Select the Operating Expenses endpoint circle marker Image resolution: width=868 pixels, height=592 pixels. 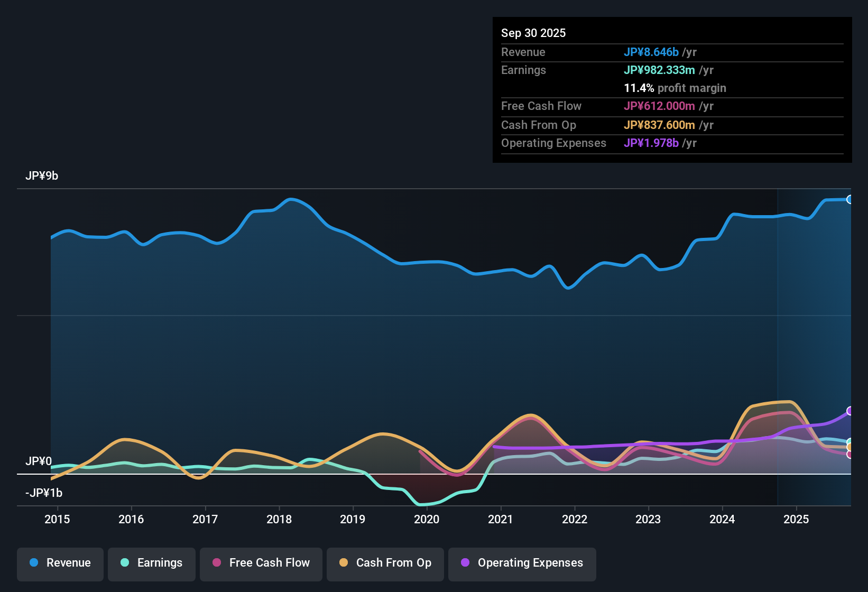point(850,410)
